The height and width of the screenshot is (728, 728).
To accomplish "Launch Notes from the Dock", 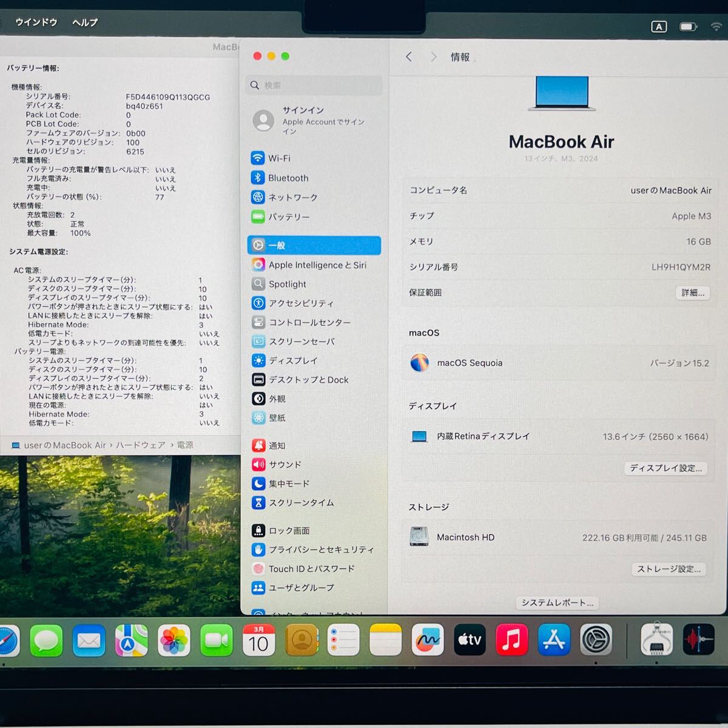I will (x=386, y=640).
